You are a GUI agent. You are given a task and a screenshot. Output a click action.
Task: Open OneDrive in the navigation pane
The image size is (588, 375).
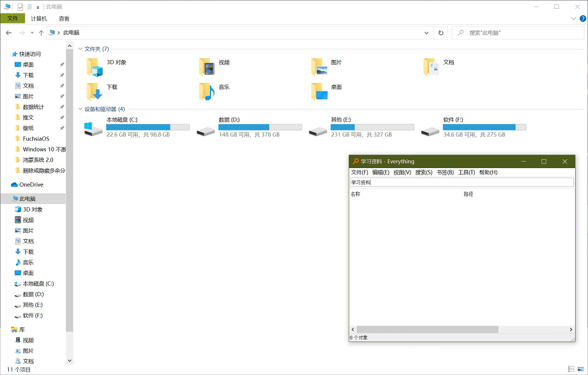(x=31, y=185)
